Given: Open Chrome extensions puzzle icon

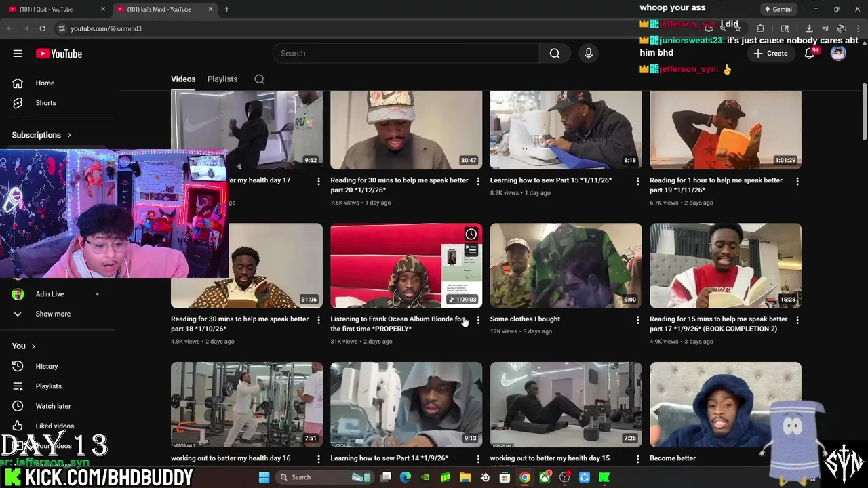Looking at the screenshot, I should click(760, 28).
